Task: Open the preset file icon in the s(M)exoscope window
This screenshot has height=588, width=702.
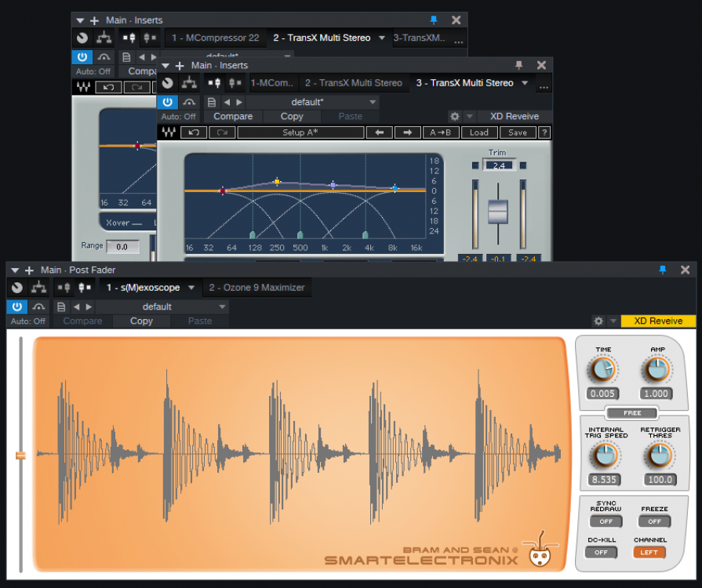Action: click(61, 307)
